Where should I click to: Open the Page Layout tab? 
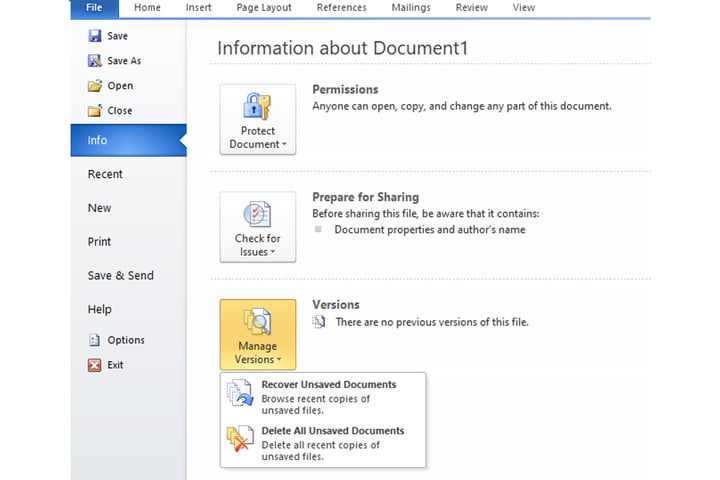(264, 8)
